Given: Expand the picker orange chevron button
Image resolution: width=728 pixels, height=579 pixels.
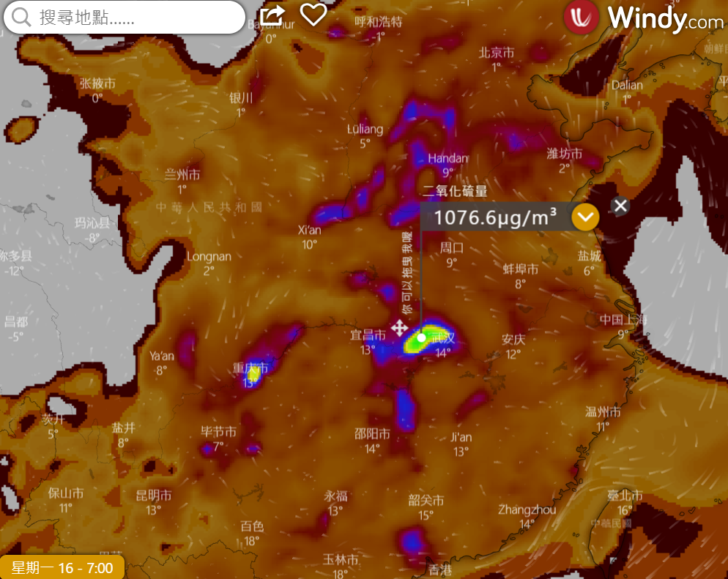Looking at the screenshot, I should click(x=586, y=217).
